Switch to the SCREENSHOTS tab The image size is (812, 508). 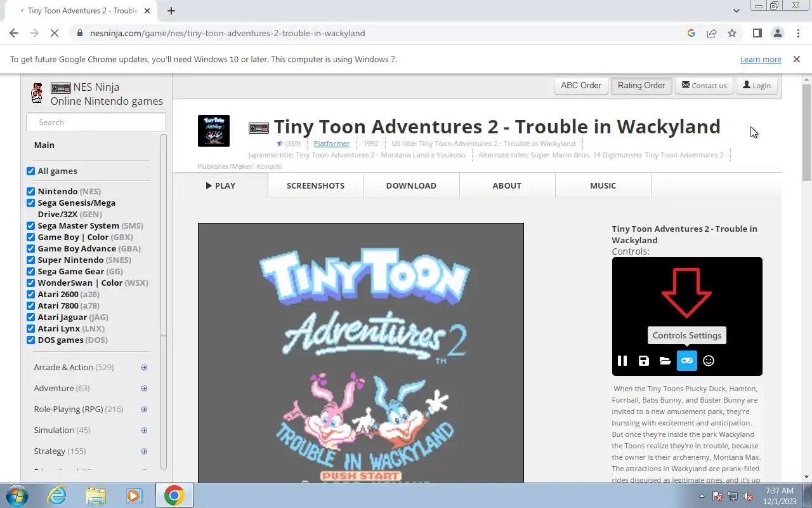pos(316,185)
